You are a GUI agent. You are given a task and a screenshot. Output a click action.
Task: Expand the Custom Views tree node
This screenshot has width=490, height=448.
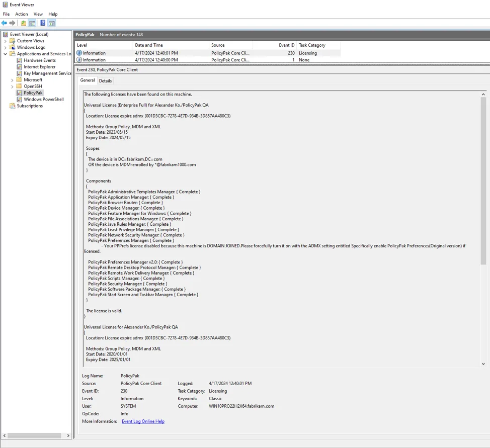(6, 41)
